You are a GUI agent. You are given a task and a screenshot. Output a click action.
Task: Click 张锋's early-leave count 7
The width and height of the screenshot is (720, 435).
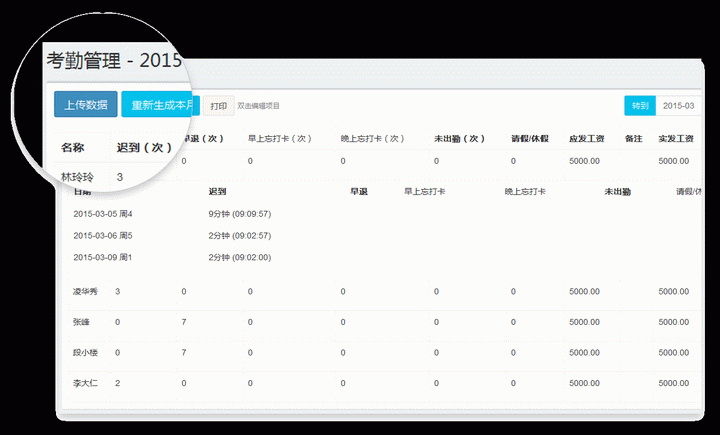coord(184,322)
